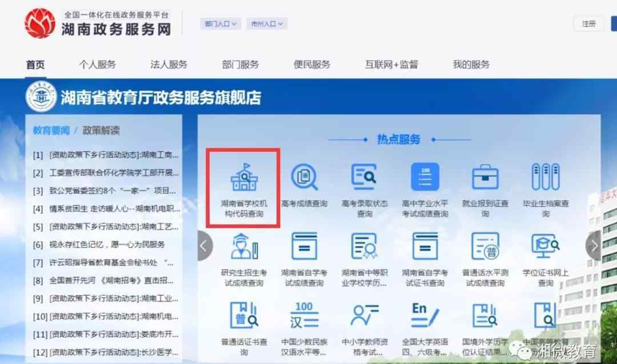Open 便民服务 menu item
This screenshot has width=617, height=364.
312,64
